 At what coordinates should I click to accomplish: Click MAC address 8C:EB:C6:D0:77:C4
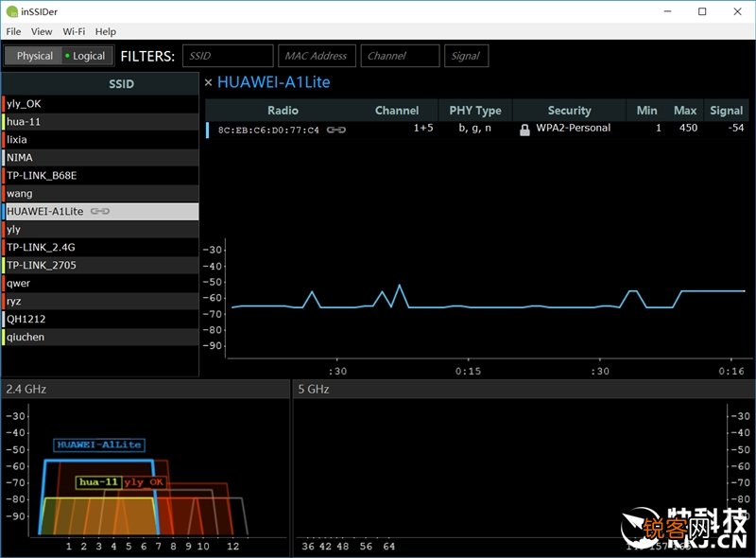click(268, 130)
